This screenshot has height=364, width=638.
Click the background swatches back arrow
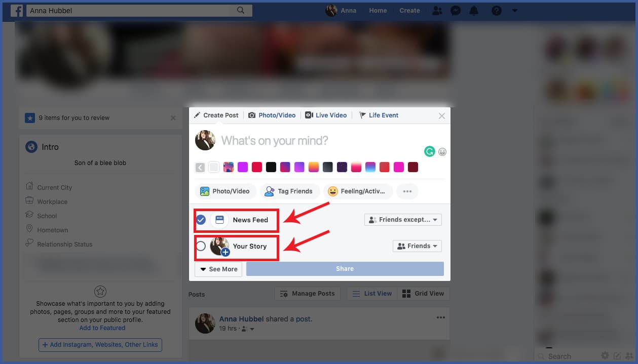click(x=200, y=167)
